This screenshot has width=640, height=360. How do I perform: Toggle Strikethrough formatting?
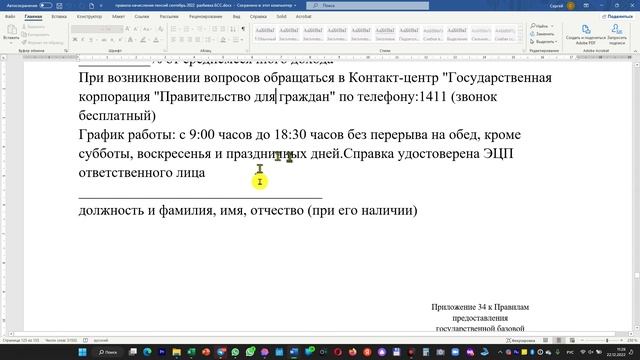point(104,40)
